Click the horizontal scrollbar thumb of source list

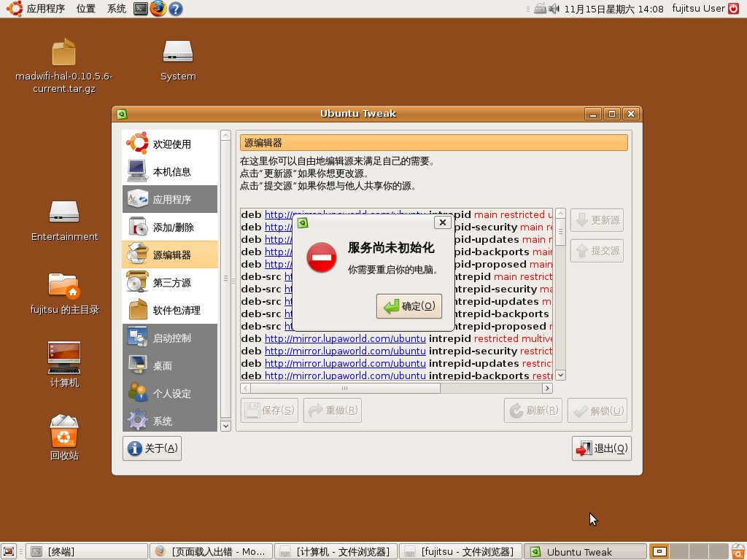click(345, 388)
